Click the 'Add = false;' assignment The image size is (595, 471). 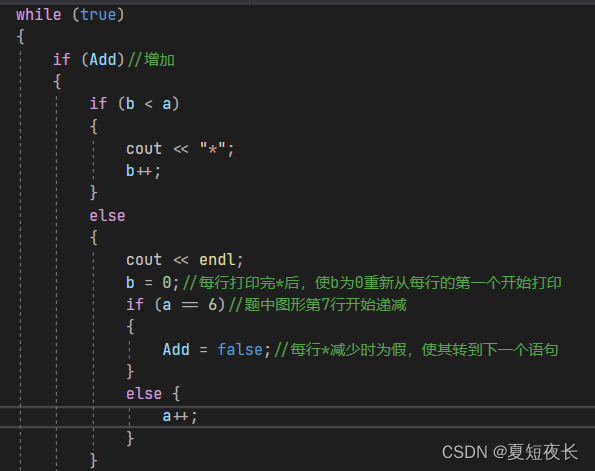(x=217, y=349)
